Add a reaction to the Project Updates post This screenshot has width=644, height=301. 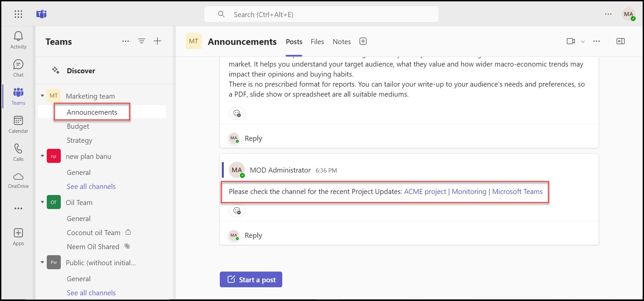(237, 211)
